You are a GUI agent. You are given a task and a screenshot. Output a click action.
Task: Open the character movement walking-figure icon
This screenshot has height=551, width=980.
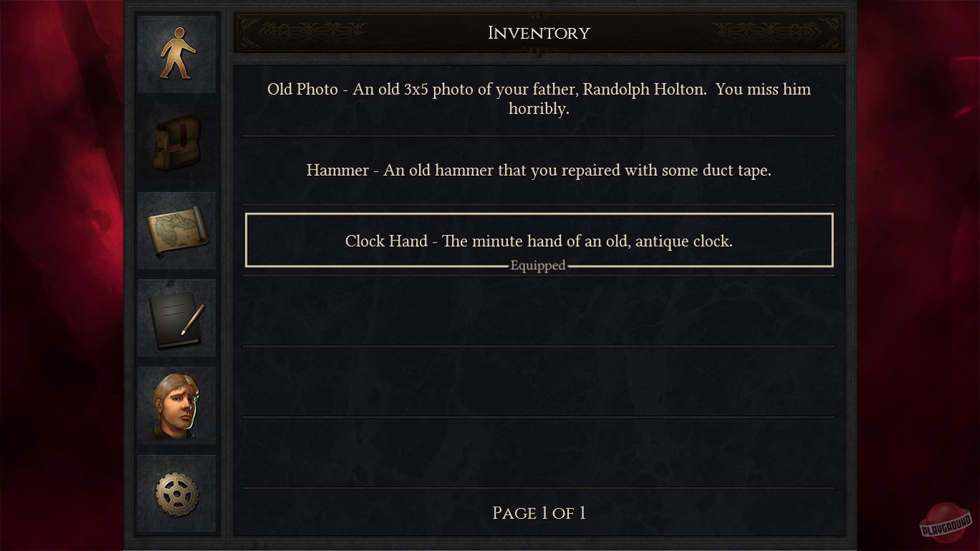(176, 54)
